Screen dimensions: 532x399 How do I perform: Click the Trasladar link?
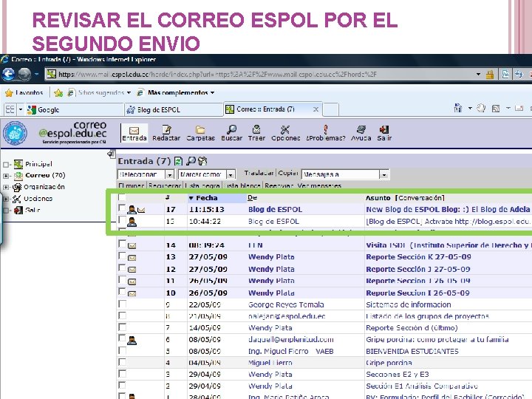(x=259, y=173)
